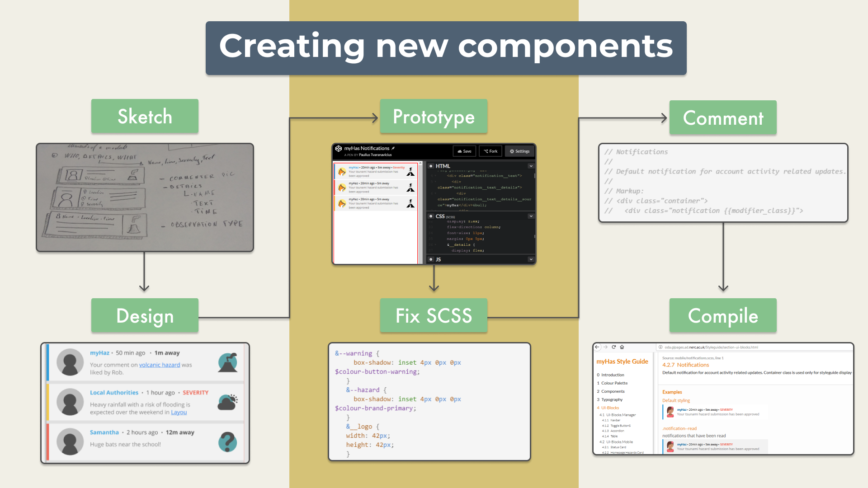
Task: Open the CodePen Settings dialog
Action: pos(519,151)
